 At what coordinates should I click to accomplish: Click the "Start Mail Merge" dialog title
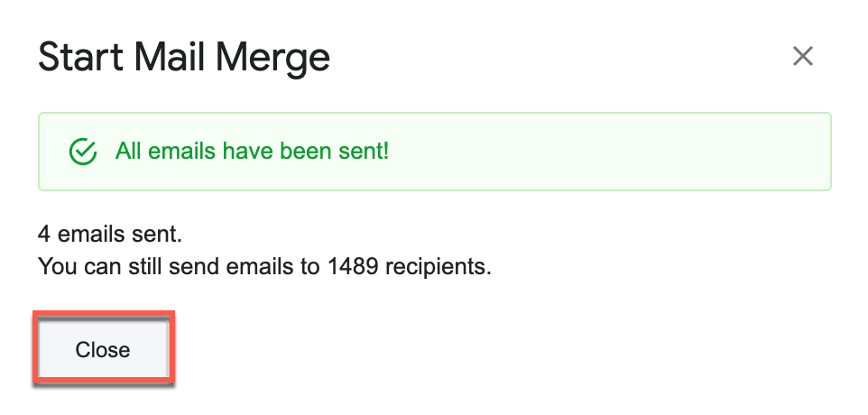pos(184,58)
